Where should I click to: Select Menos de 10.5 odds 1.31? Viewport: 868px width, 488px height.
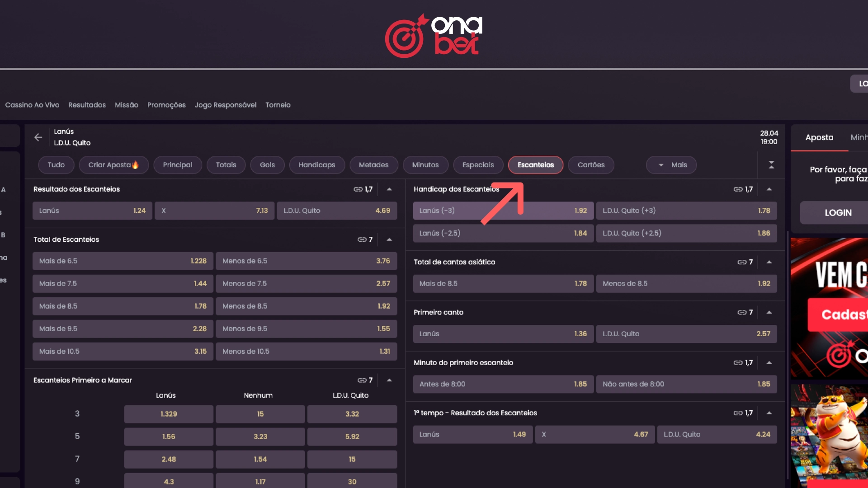tap(306, 352)
